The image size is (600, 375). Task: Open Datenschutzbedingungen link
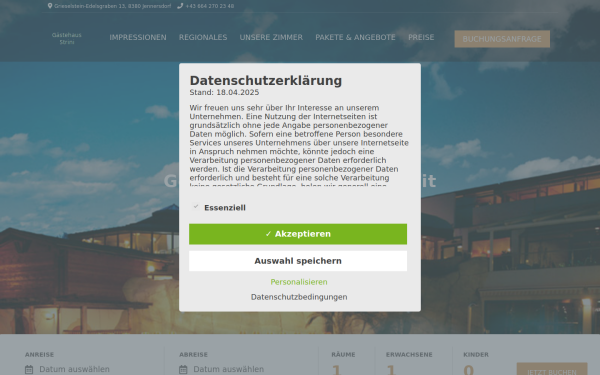coord(299,297)
